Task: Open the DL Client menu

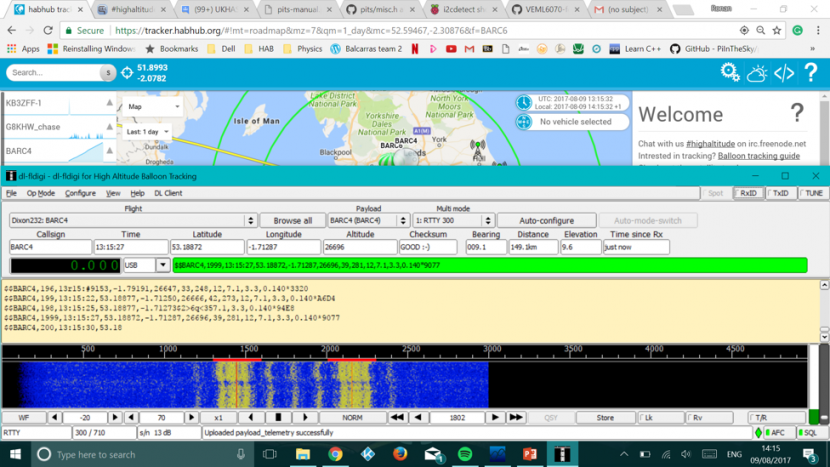Action: tap(168, 193)
